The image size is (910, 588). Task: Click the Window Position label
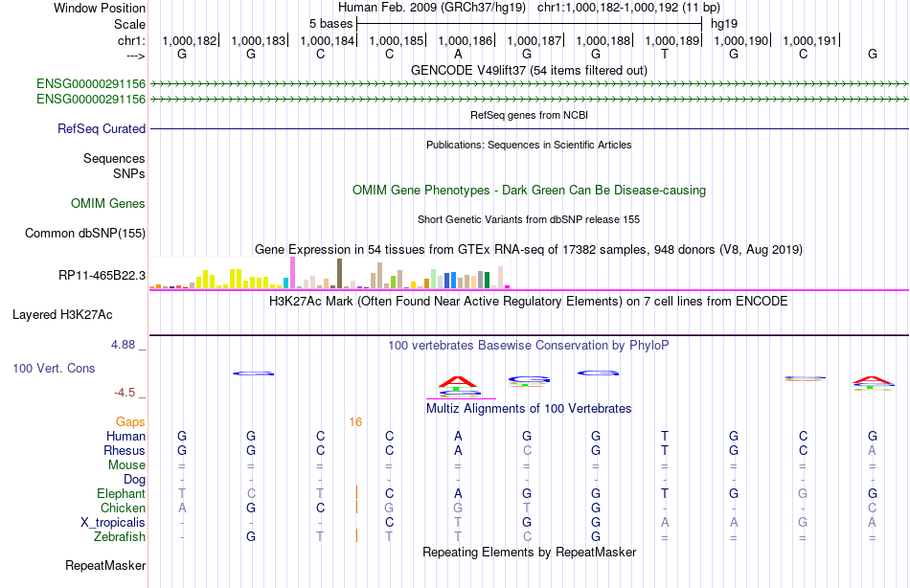pyautogui.click(x=100, y=8)
